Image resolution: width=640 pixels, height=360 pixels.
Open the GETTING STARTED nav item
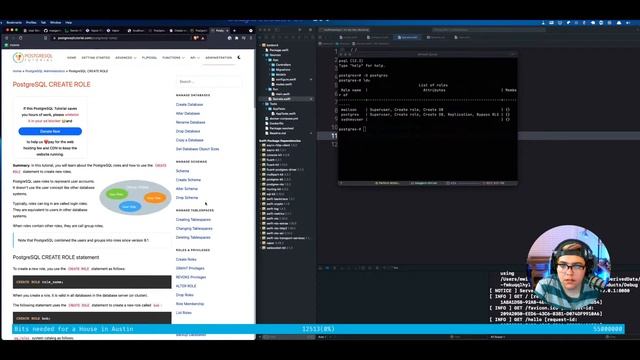click(96, 58)
